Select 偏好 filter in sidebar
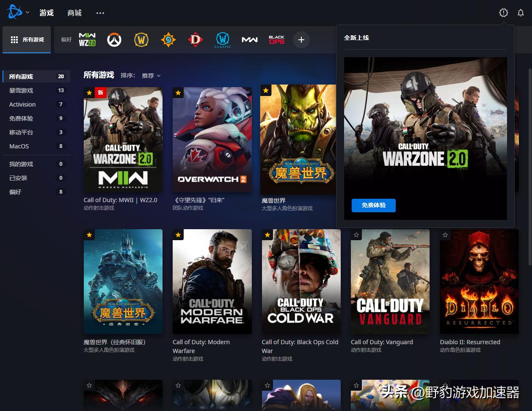 coord(36,192)
